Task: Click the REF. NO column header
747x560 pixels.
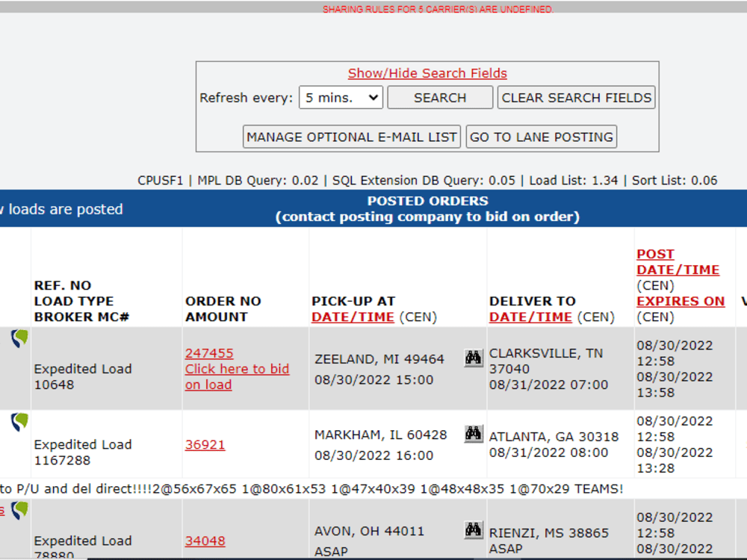Action: tap(63, 286)
